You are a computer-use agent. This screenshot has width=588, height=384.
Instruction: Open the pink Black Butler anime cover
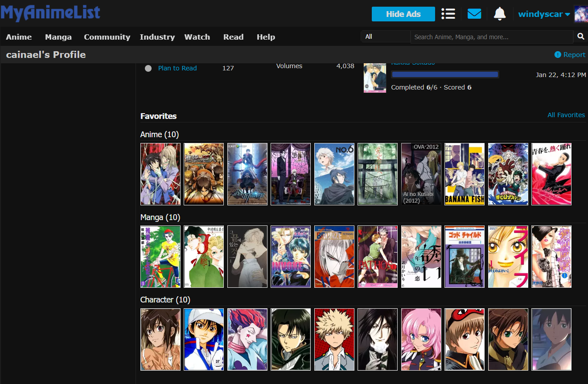pos(291,174)
